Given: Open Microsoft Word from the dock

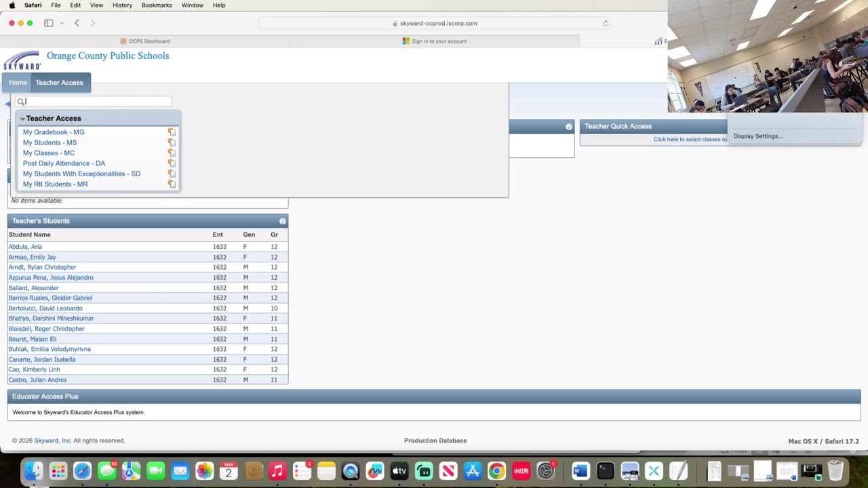Looking at the screenshot, I should point(581,470).
